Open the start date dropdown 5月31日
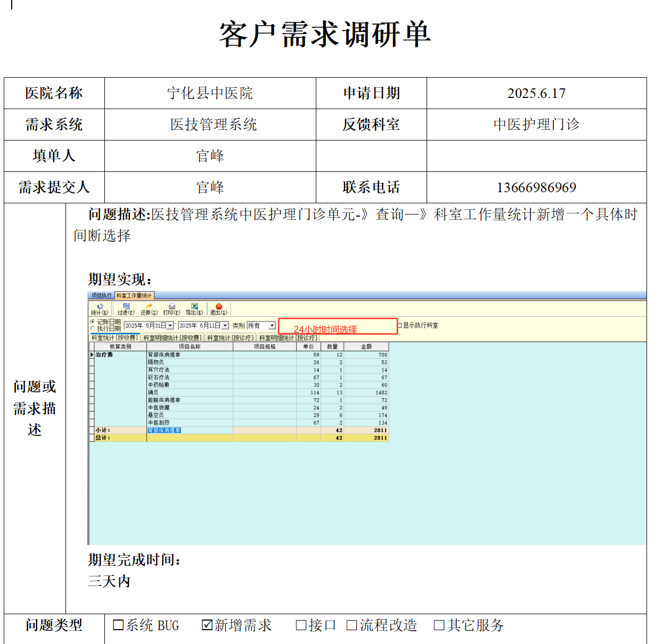This screenshot has width=671, height=644. pyautogui.click(x=170, y=326)
